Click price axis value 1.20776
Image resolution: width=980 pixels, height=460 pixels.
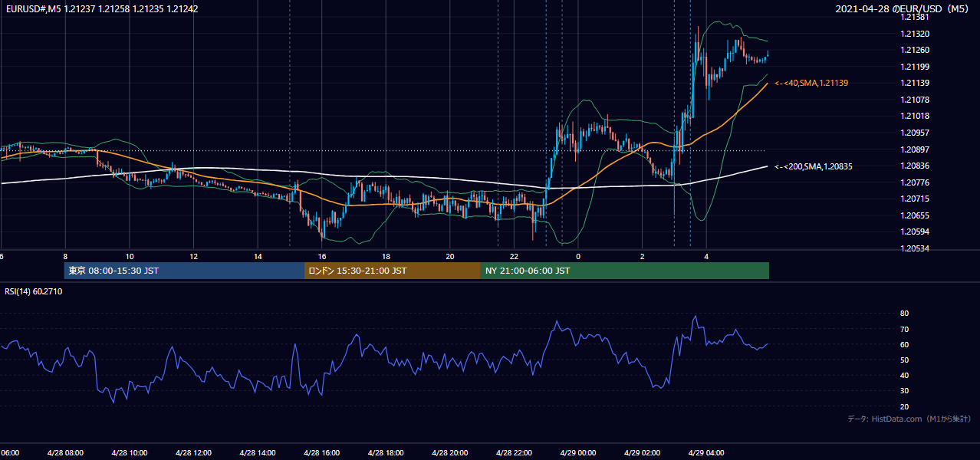click(x=914, y=182)
